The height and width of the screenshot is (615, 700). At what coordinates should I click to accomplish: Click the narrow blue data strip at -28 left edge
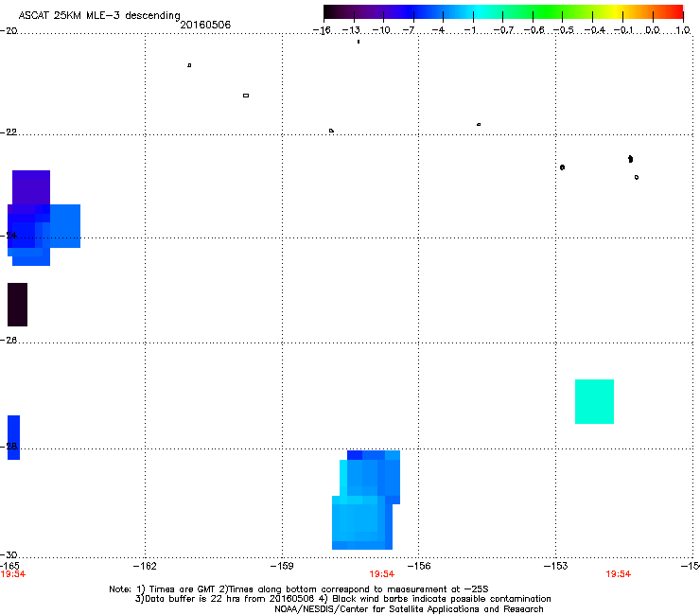coord(14,438)
